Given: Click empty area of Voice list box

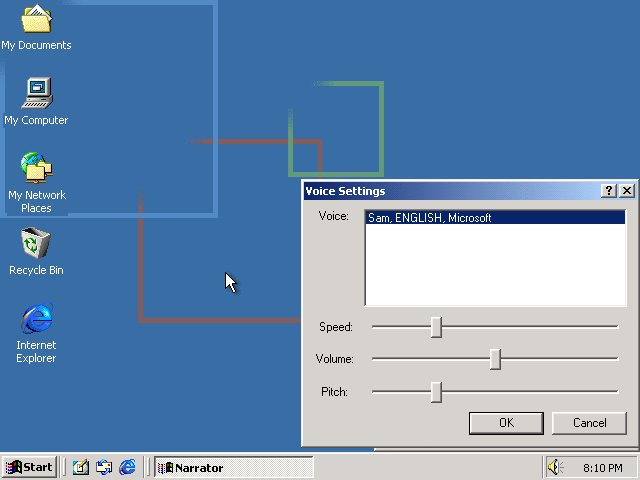Looking at the screenshot, I should (495, 264).
